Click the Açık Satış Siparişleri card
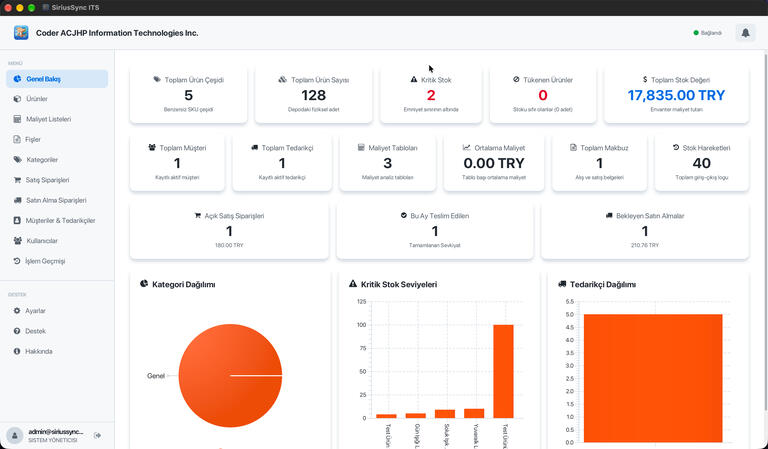This screenshot has width=768, height=449. 229,231
